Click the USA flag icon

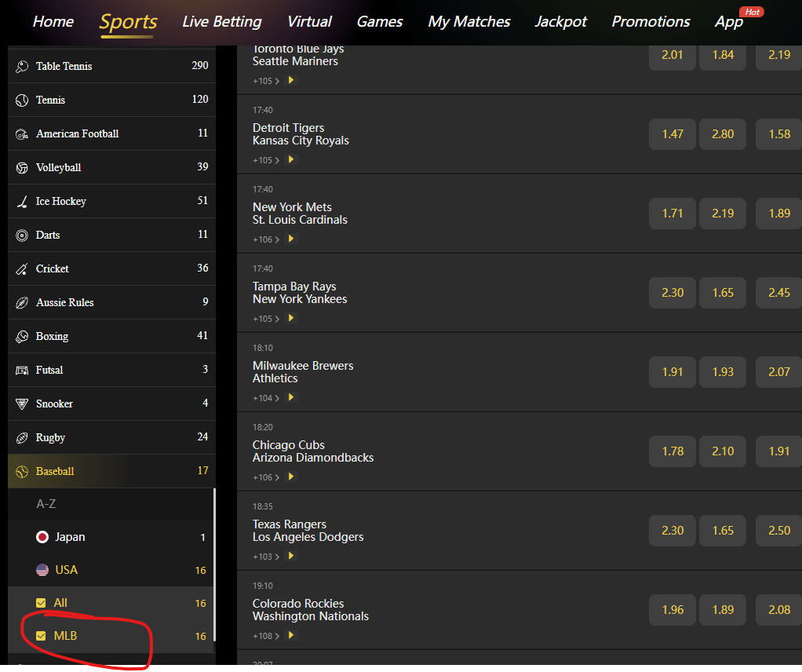click(42, 570)
